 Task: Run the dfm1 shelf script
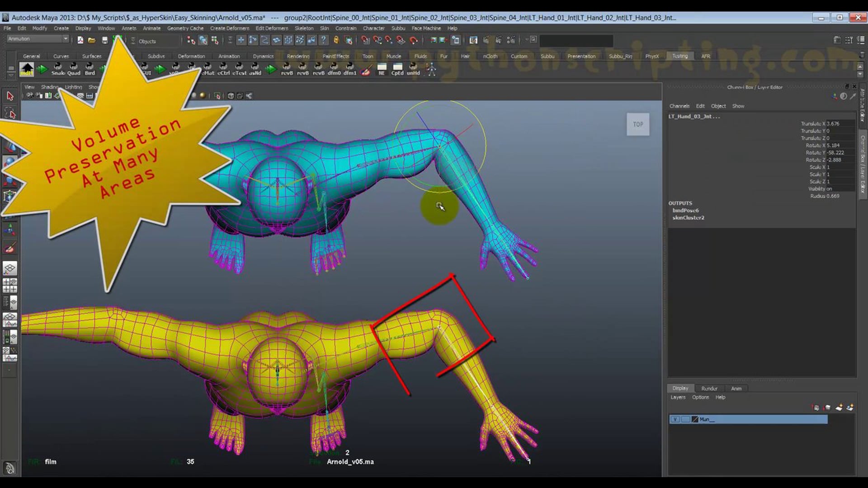point(350,69)
